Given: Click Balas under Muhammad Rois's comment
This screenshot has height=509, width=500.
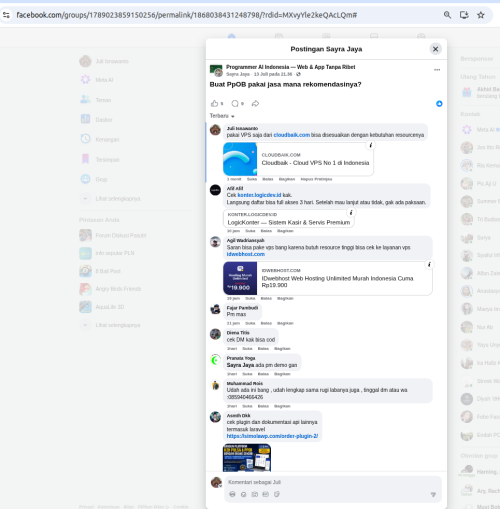Looking at the screenshot, I should 263,406.
